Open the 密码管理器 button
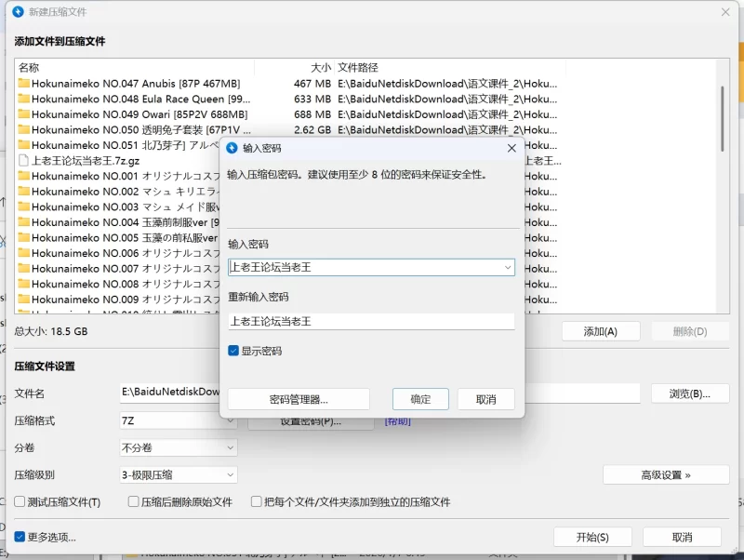Image resolution: width=744 pixels, height=560 pixels. 299,399
